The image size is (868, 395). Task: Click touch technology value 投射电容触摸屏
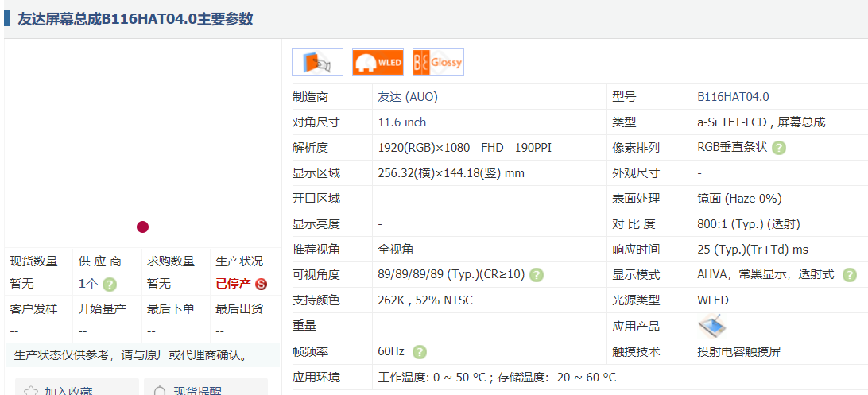pyautogui.click(x=739, y=352)
